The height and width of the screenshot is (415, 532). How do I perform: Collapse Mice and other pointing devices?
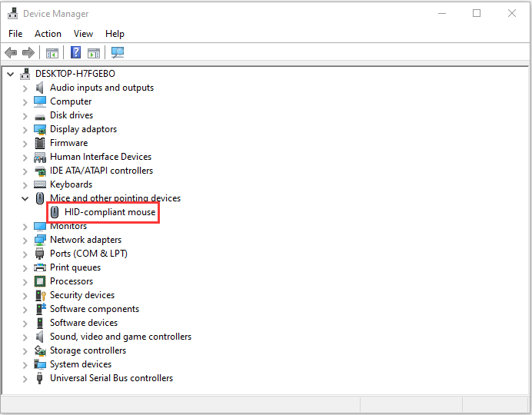(25, 198)
